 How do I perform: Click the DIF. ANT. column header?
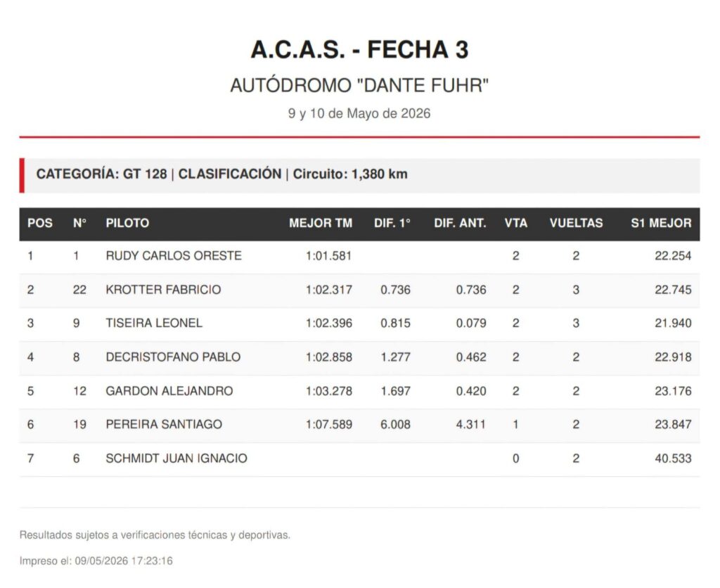[460, 223]
